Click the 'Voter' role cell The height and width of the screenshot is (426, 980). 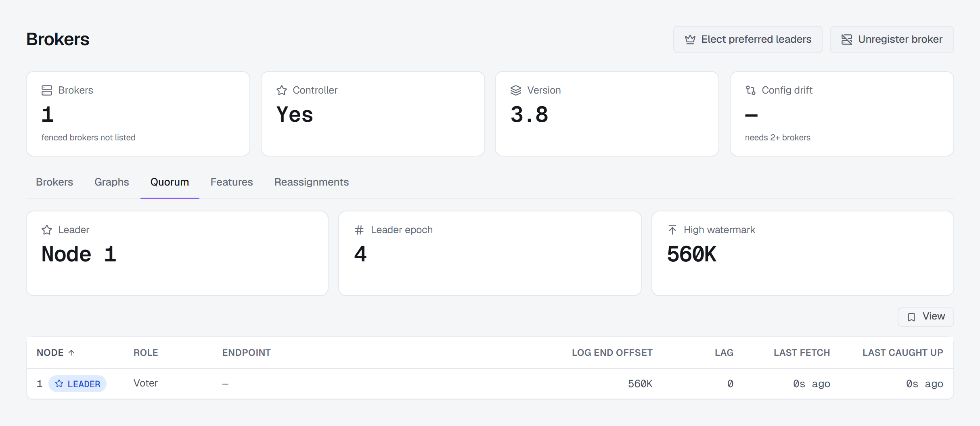click(146, 383)
